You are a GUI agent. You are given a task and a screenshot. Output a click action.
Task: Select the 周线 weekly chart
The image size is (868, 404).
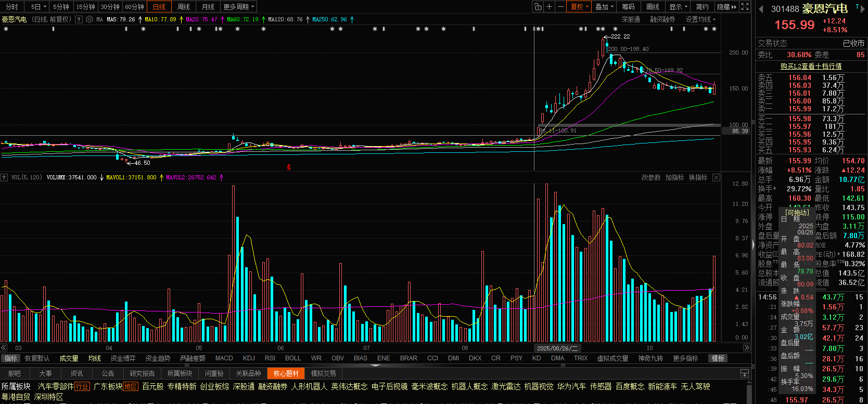pos(184,7)
